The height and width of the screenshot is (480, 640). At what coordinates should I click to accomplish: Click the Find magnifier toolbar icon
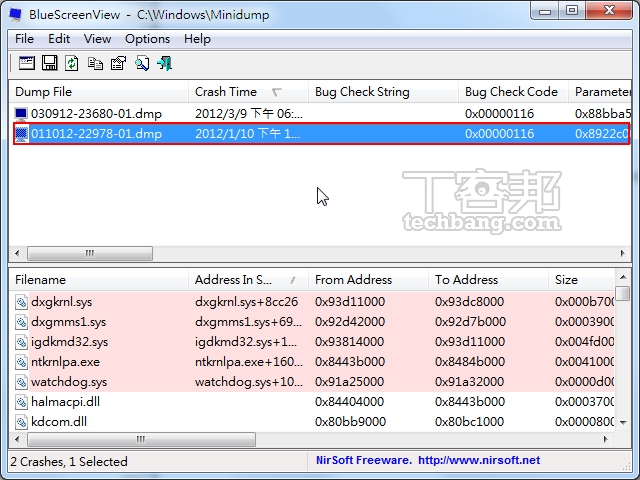coord(141,63)
